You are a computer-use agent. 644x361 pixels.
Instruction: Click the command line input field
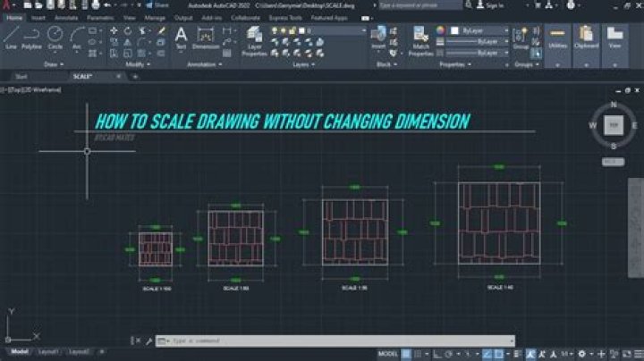pos(335,340)
